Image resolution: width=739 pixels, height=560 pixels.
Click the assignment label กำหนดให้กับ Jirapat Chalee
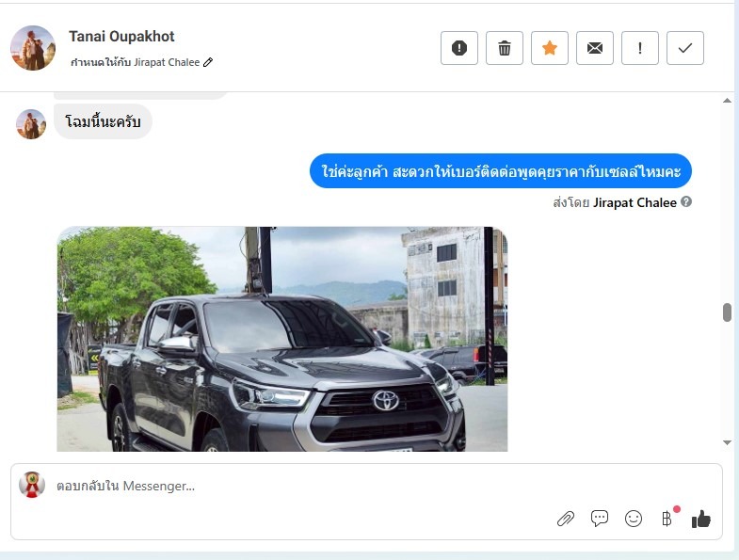[x=136, y=62]
